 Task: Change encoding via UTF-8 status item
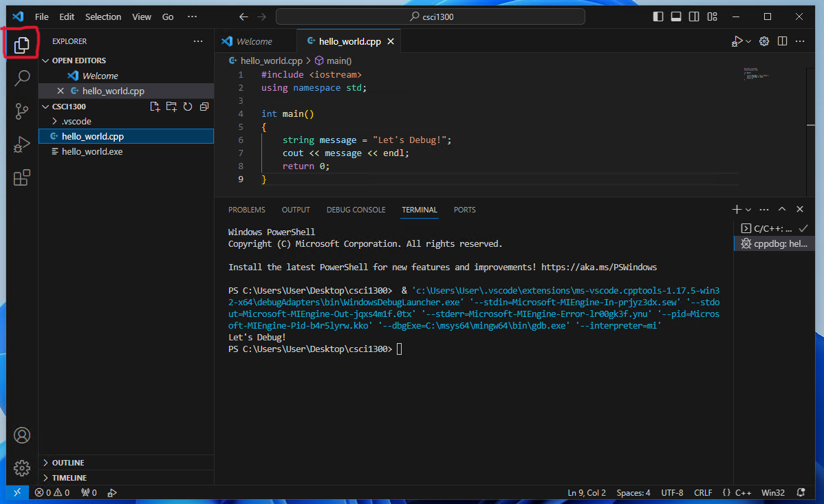tap(672, 492)
